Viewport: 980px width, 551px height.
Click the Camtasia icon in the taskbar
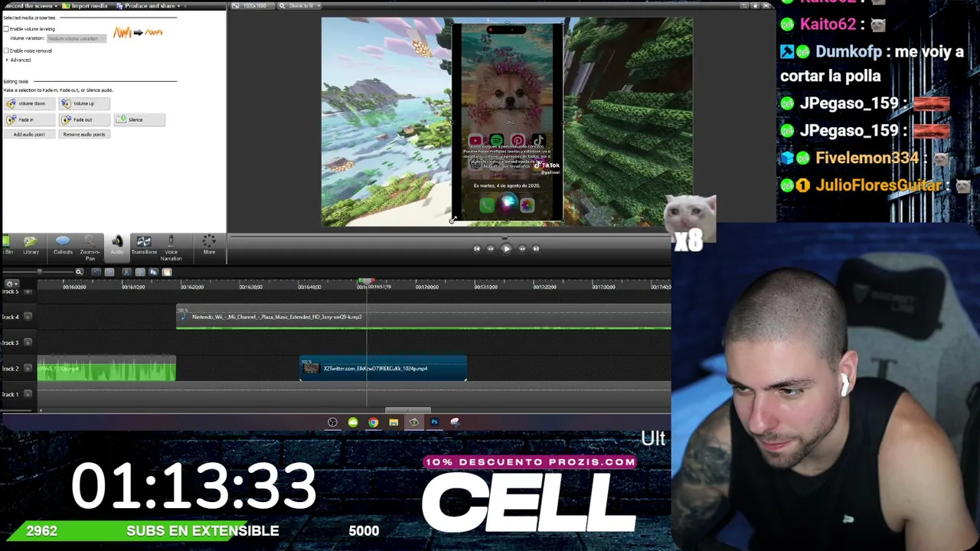pyautogui.click(x=413, y=422)
